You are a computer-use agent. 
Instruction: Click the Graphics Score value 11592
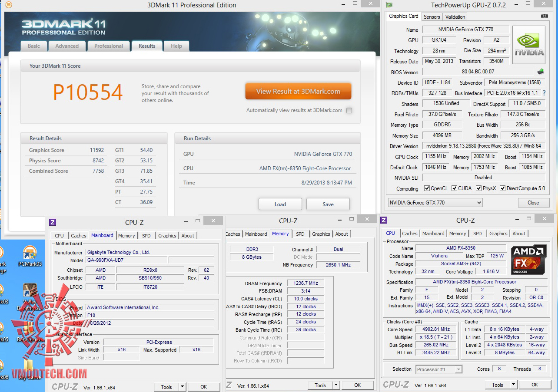click(97, 150)
